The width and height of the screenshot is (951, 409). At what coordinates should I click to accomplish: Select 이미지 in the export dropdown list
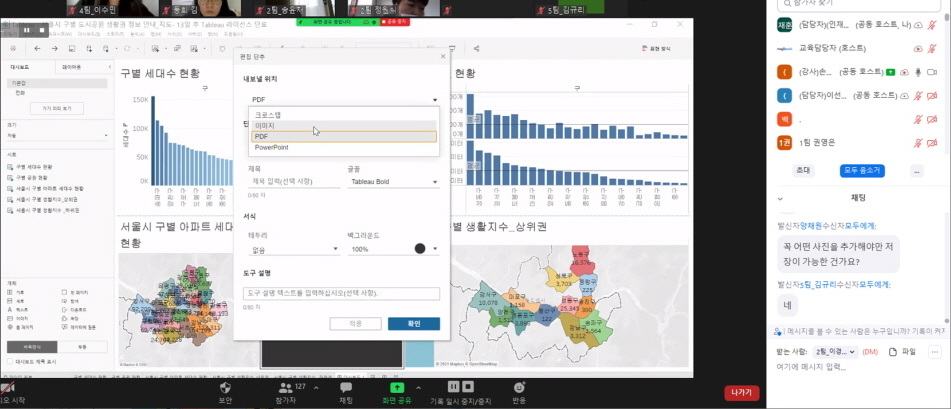pos(343,126)
